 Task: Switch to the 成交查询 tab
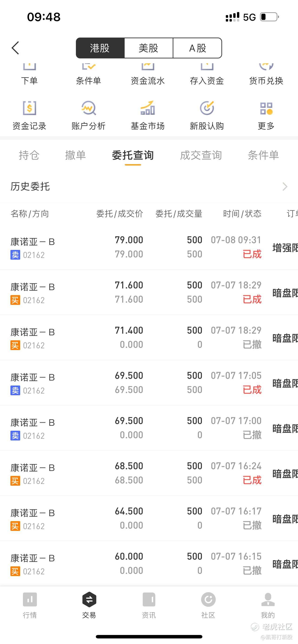pyautogui.click(x=201, y=155)
